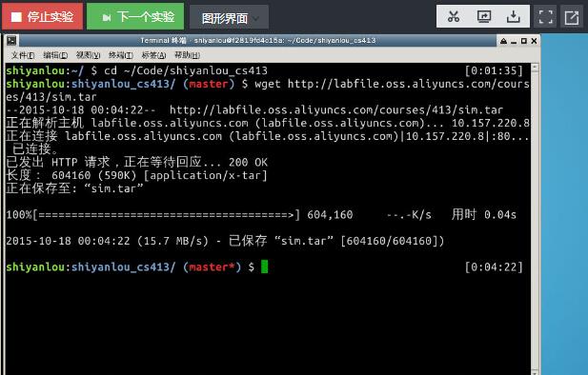Click the red '(master*)' branch label
Image resolution: width=588 pixels, height=375 pixels.
point(212,267)
